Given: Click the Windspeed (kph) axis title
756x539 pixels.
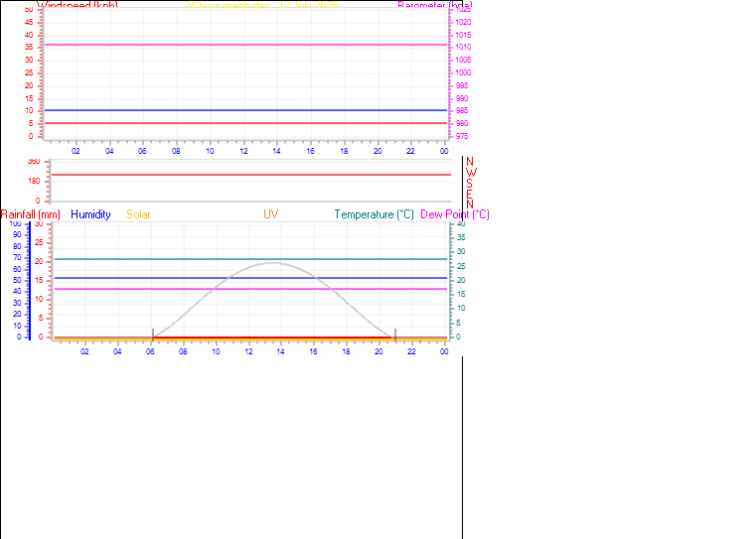Looking at the screenshot, I should [x=77, y=5].
